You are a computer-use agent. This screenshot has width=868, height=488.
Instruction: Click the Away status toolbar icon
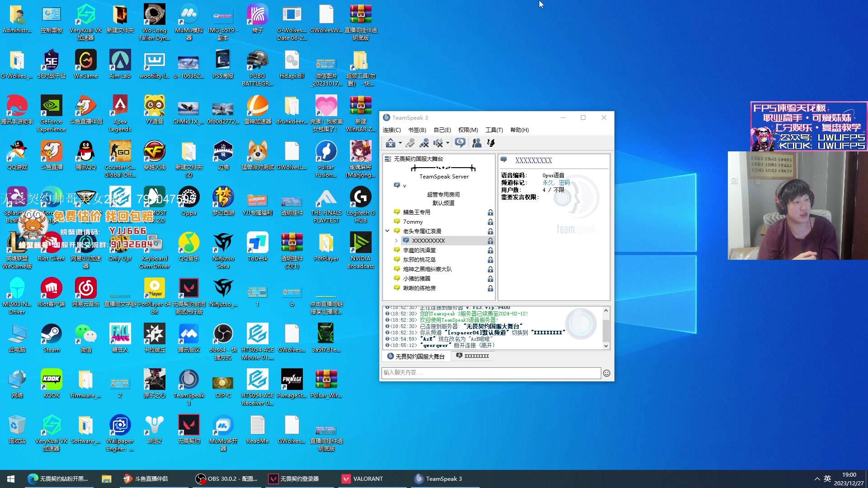(391, 143)
